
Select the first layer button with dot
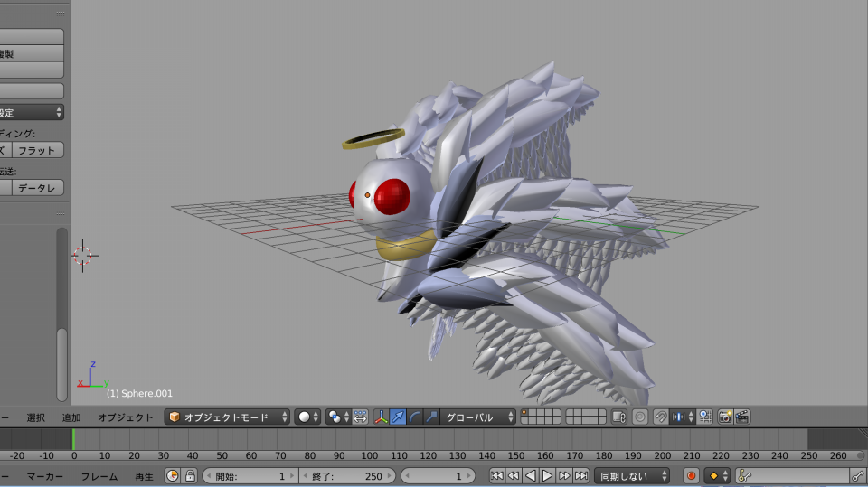tap(524, 413)
